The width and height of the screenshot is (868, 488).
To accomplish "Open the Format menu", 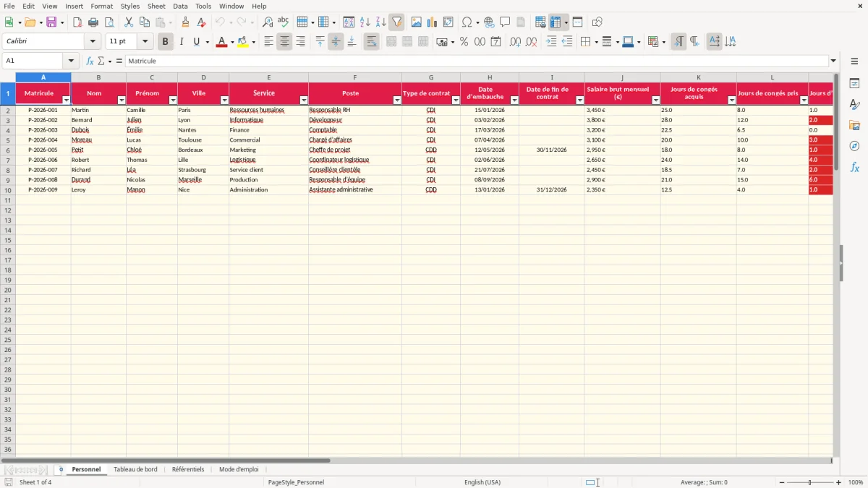I will (x=102, y=6).
